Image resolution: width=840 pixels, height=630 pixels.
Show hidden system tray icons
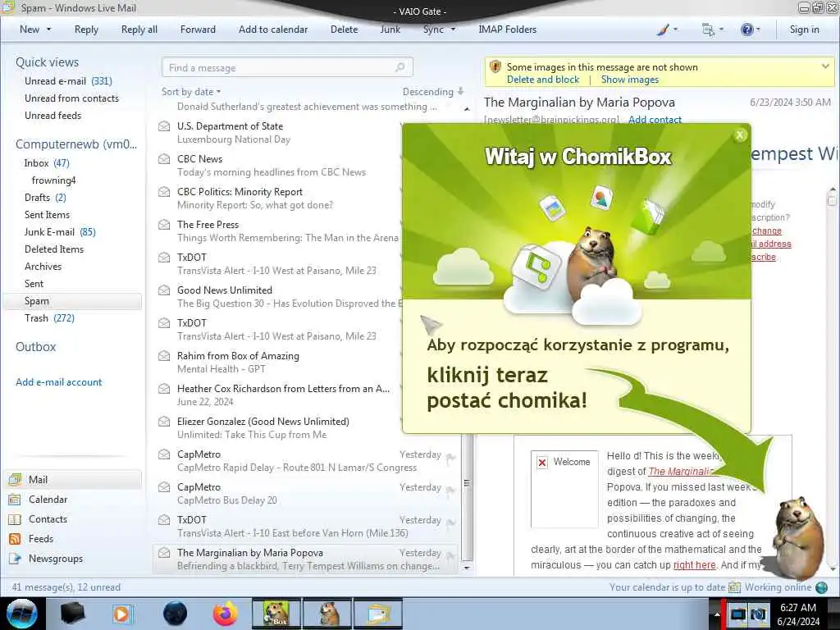(716, 614)
